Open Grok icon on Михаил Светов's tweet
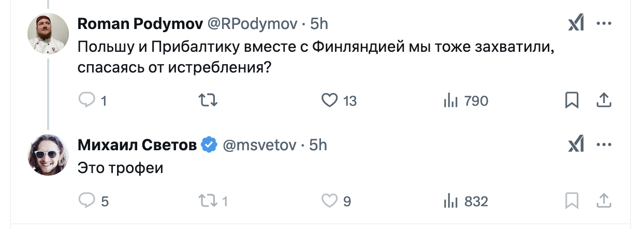The height and width of the screenshot is (229, 644). [x=576, y=145]
